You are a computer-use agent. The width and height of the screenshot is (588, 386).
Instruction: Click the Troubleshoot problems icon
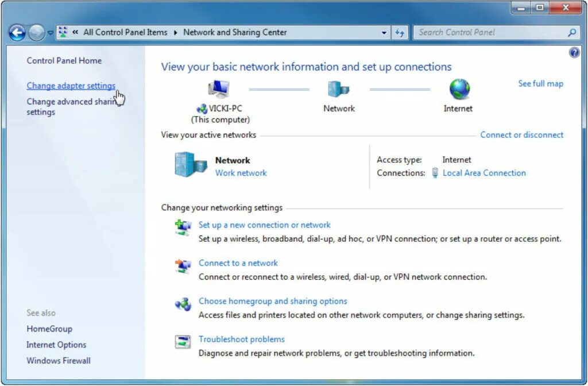pos(183,342)
